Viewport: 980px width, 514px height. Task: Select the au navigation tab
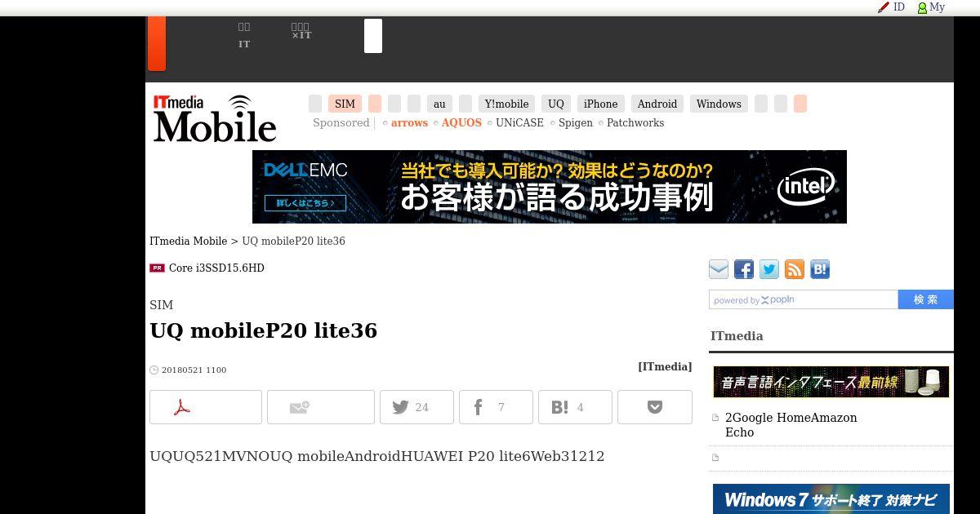pyautogui.click(x=439, y=104)
